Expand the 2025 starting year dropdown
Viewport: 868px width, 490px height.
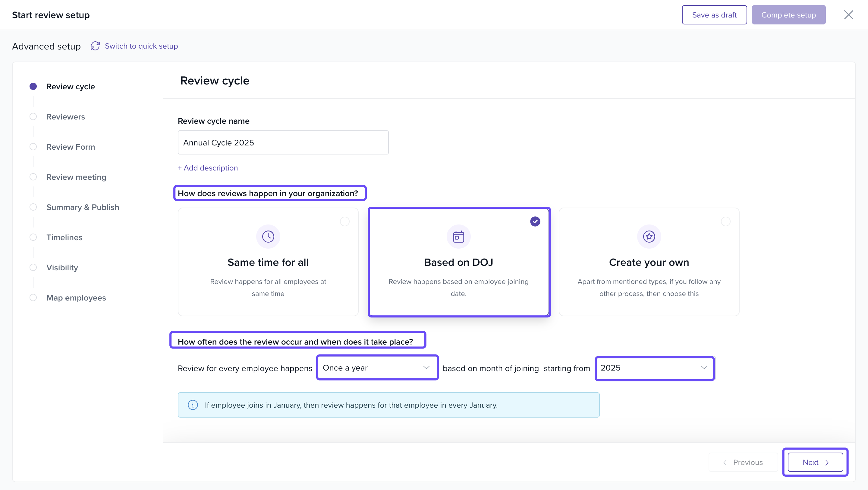click(x=654, y=367)
